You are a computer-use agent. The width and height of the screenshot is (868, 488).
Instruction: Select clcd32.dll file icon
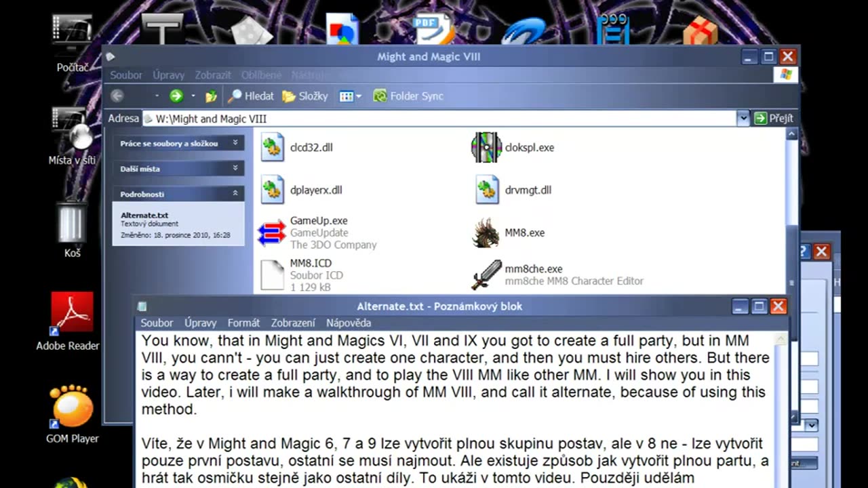(x=273, y=148)
